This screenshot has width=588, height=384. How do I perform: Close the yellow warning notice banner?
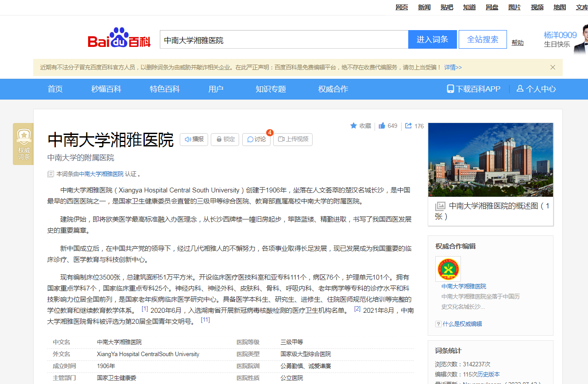553,67
